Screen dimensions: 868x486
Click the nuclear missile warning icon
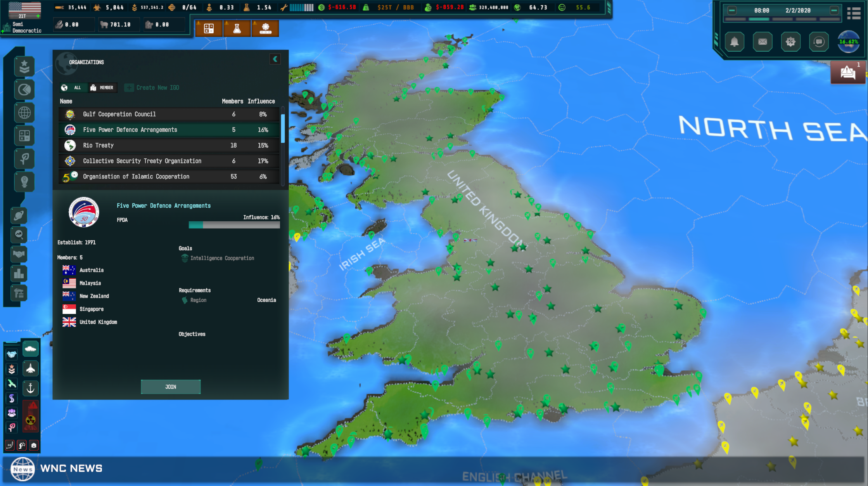[x=31, y=416]
